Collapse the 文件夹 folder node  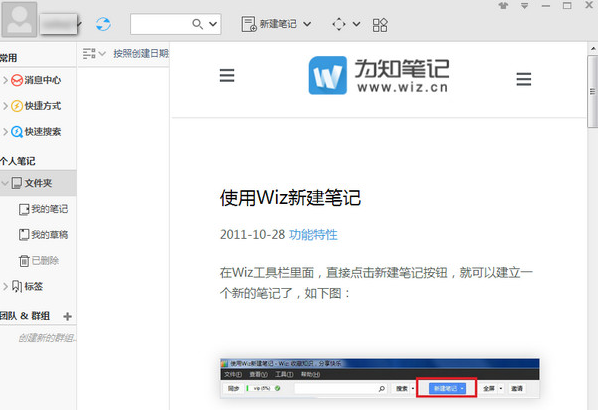coord(5,183)
